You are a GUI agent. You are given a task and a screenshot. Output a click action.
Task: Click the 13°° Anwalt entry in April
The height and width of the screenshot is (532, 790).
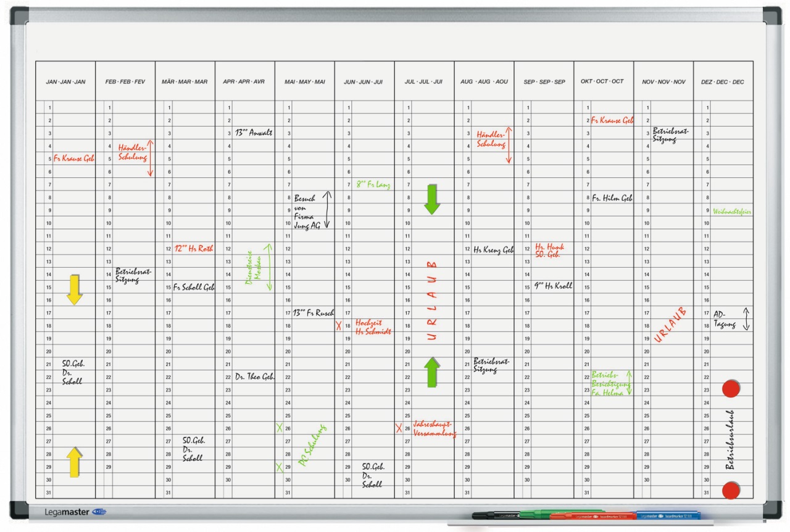click(253, 133)
